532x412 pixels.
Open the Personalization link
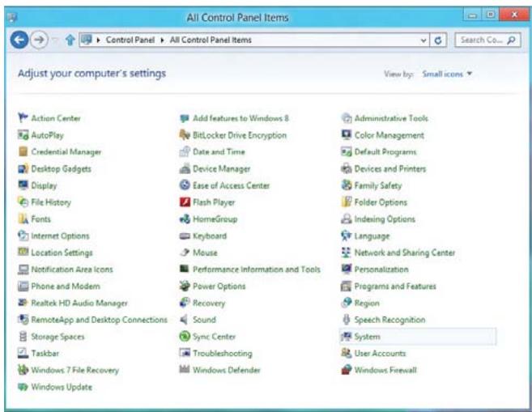coord(381,270)
